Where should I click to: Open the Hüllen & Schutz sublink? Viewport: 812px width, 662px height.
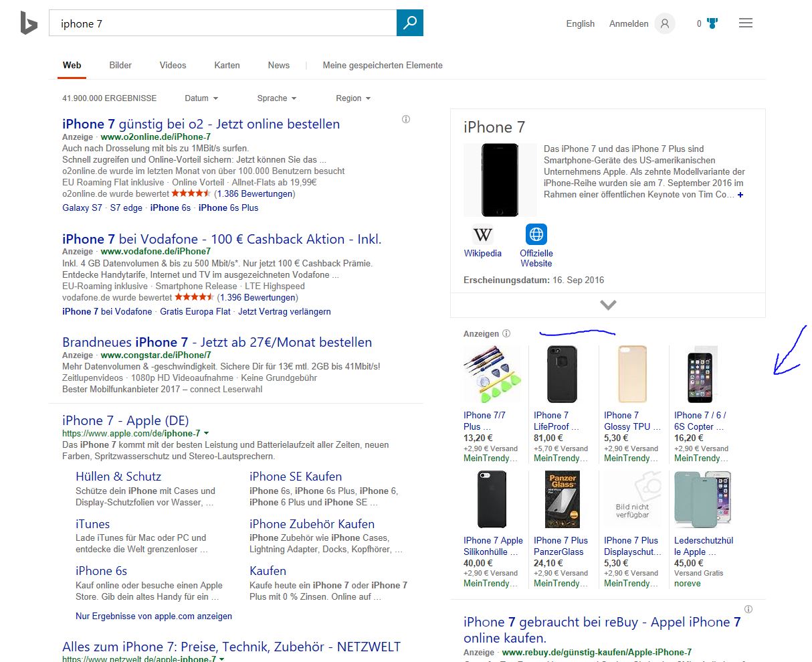click(118, 477)
